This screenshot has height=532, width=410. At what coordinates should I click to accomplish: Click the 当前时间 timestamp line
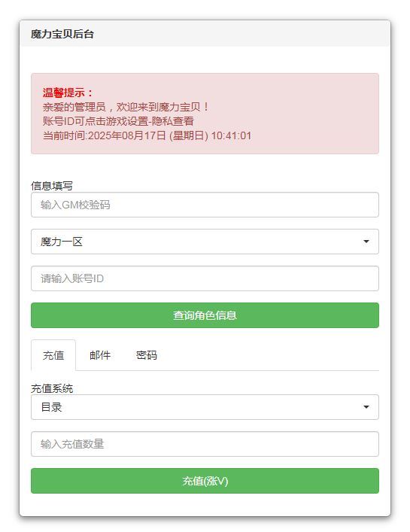(x=147, y=135)
